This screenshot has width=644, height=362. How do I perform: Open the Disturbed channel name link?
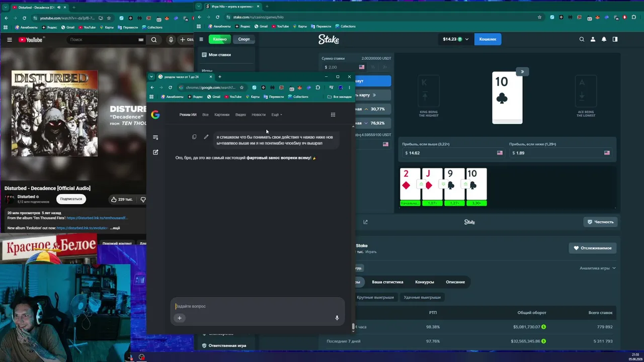(x=27, y=197)
